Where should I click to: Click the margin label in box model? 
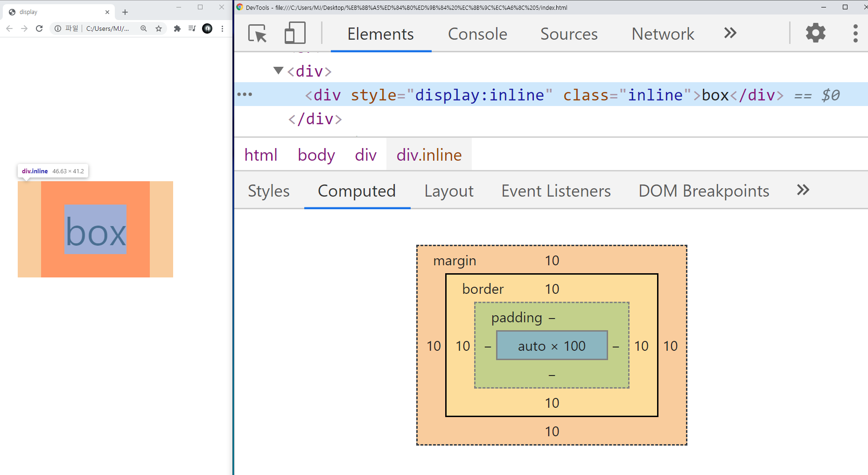pos(455,261)
